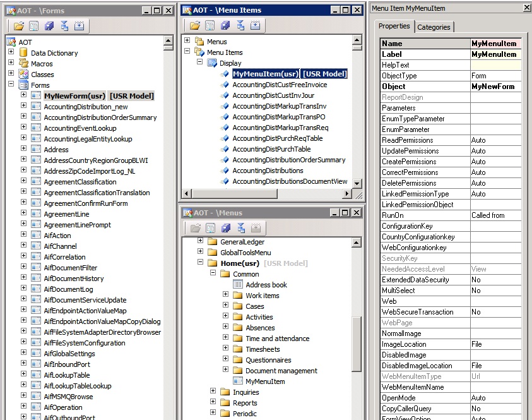Expand the Macros node
Screen dimensions: 532x420
click(x=11, y=63)
